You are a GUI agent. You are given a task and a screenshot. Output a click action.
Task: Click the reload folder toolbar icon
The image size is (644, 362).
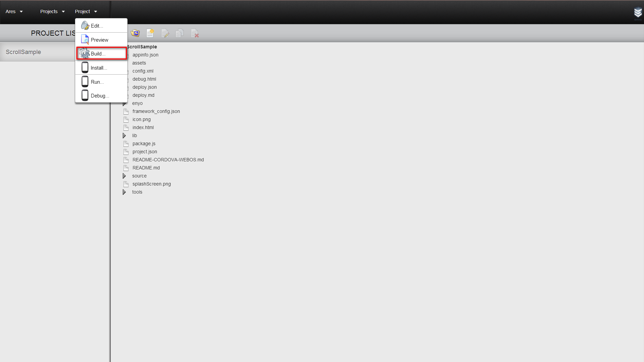[x=135, y=33]
